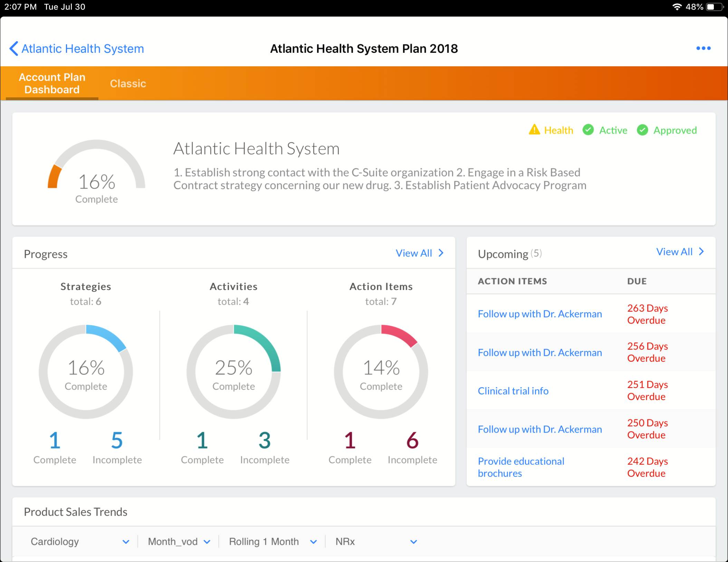Tap the Wi-Fi icon in status bar

coord(677,7)
